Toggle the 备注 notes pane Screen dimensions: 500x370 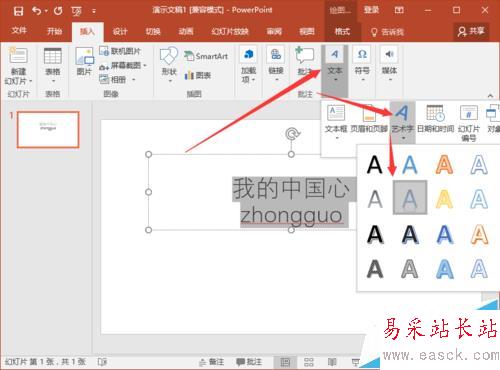tap(211, 362)
